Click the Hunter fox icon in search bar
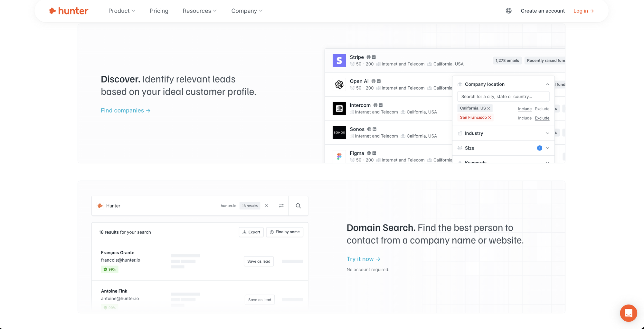 [100, 206]
